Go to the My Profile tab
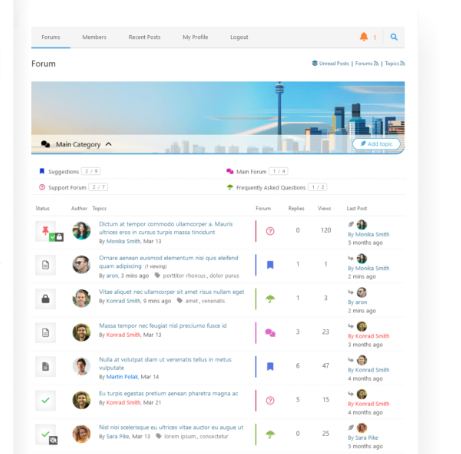Image resolution: width=461 pixels, height=454 pixels. 195,37
